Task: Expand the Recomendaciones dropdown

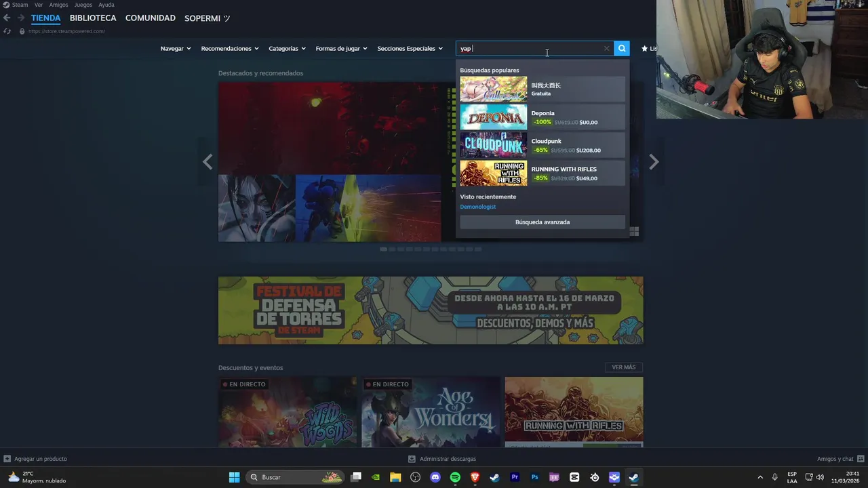Action: click(x=230, y=49)
